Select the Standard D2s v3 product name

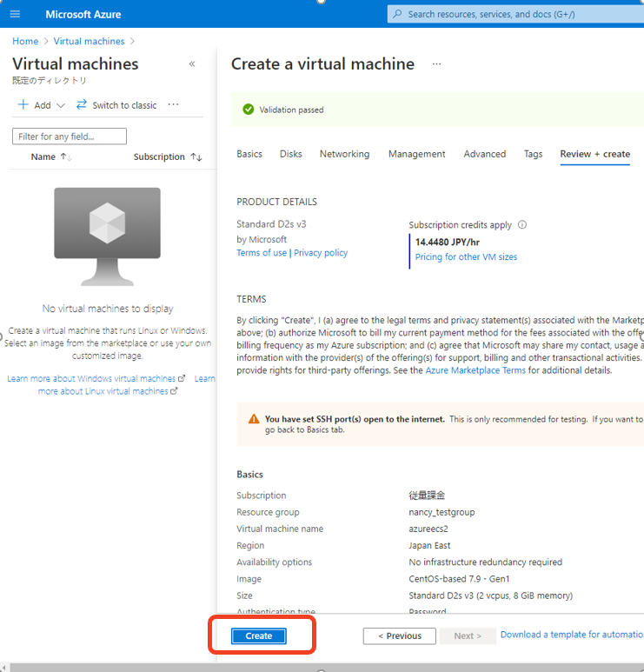(x=271, y=224)
